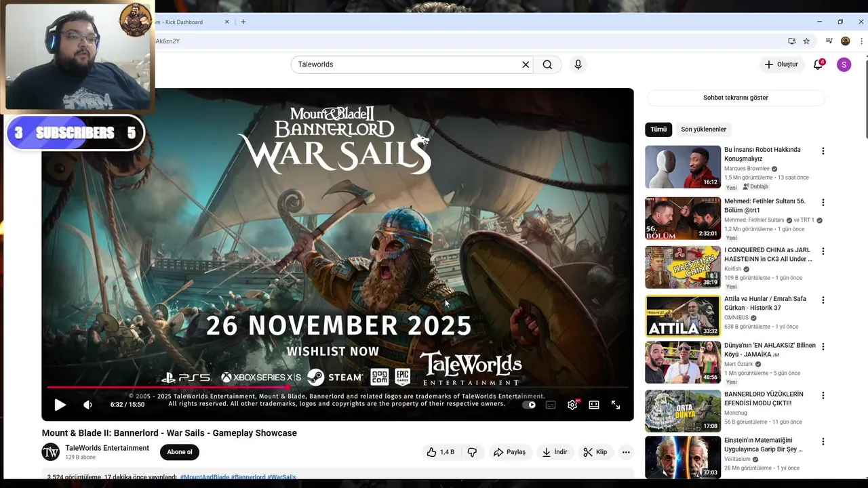
Task: Toggle the autoplay switch
Action: coord(529,405)
